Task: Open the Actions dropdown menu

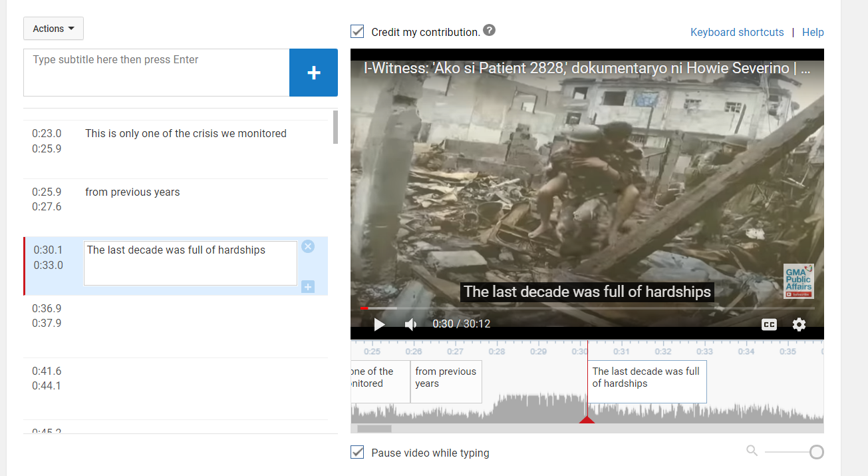Action: point(53,29)
